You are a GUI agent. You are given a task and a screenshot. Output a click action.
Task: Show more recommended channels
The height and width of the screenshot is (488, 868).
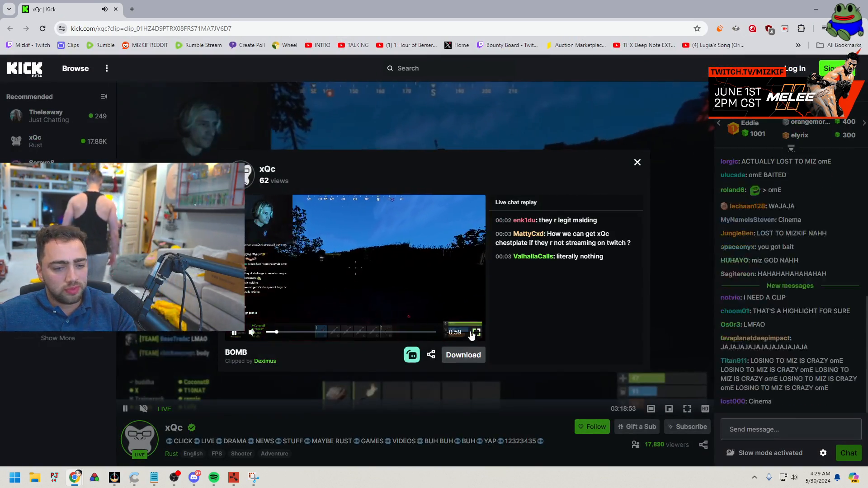coord(57,338)
